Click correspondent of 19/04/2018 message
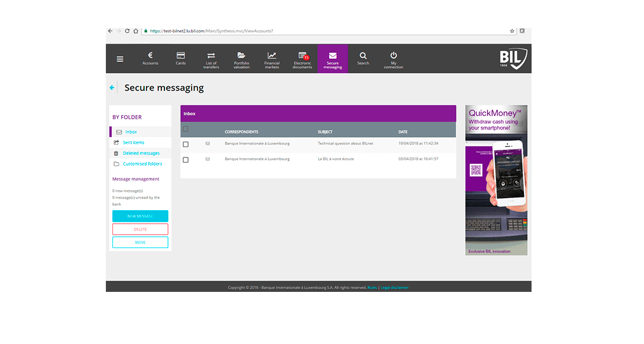The image size is (644, 344). point(257,143)
